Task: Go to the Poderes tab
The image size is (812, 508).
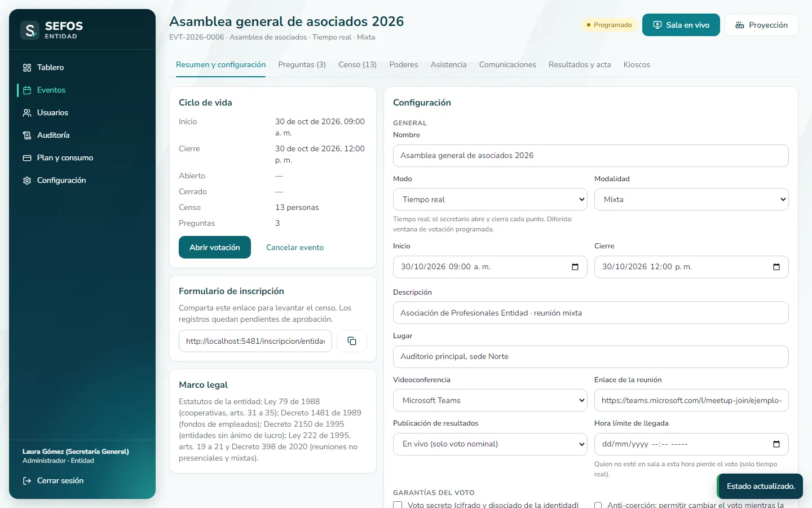Action: click(404, 65)
